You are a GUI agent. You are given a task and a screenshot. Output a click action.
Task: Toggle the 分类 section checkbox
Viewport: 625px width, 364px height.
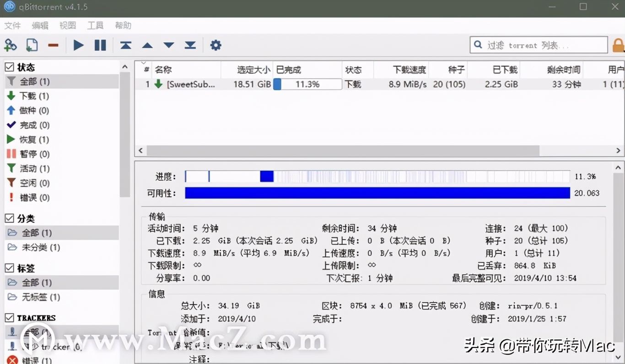click(9, 219)
